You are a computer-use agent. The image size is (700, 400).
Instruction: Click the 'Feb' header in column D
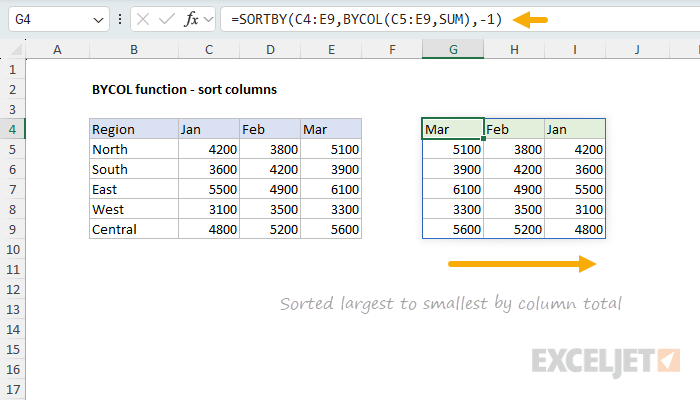pyautogui.click(x=270, y=129)
